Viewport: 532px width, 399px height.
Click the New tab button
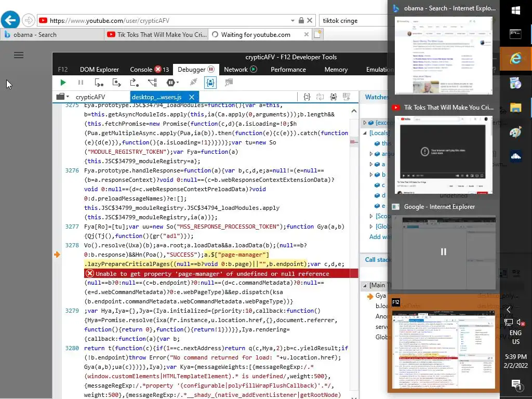(x=317, y=34)
